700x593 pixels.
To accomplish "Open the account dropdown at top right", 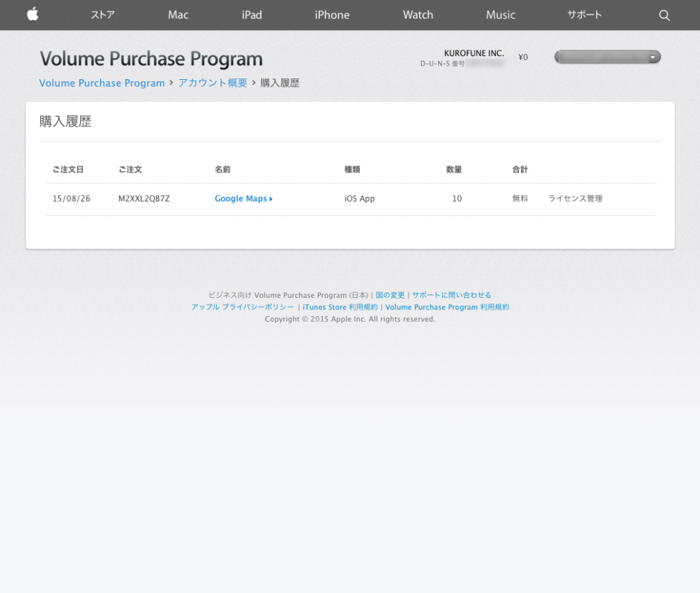I will [x=606, y=57].
